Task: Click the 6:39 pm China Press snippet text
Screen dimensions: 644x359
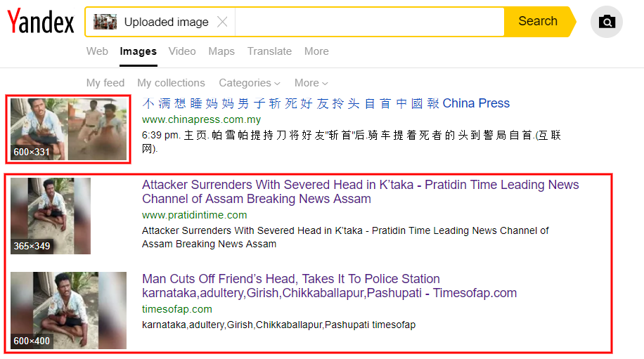Action: pyautogui.click(x=351, y=141)
